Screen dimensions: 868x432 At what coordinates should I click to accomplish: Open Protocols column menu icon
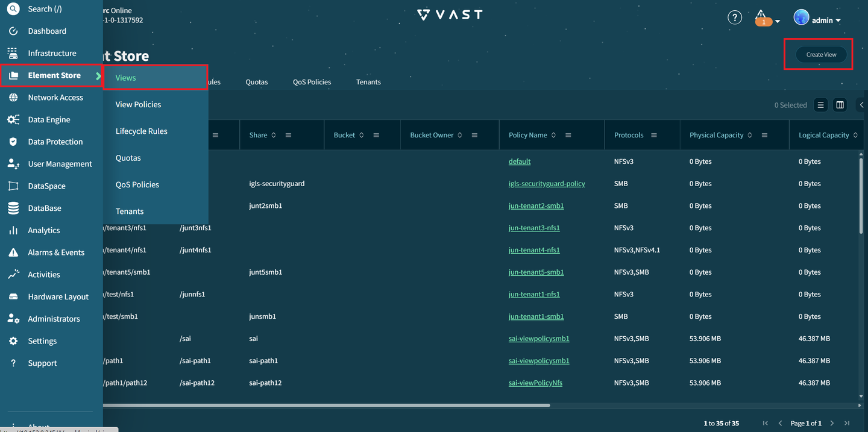[x=654, y=135]
